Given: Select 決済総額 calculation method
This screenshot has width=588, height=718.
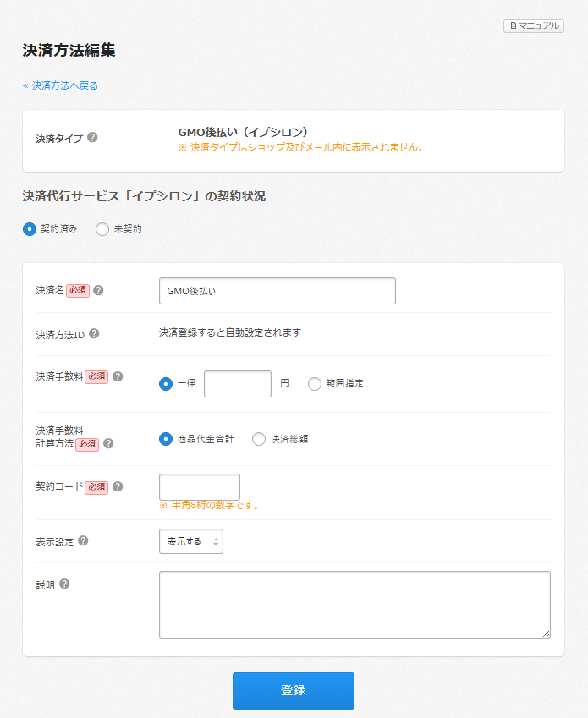Looking at the screenshot, I should click(x=259, y=439).
